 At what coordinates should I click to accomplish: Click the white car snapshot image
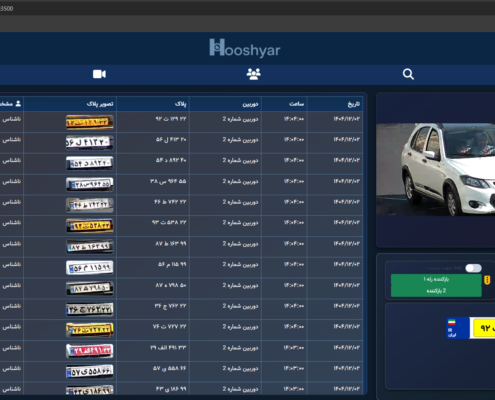(x=436, y=169)
